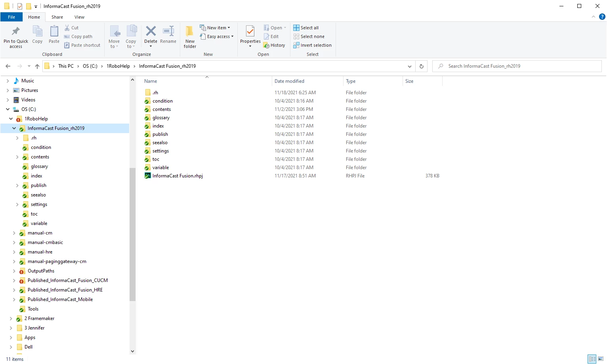This screenshot has height=364, width=607.
Task: Switch to the Share ribbon tab
Action: [x=57, y=17]
